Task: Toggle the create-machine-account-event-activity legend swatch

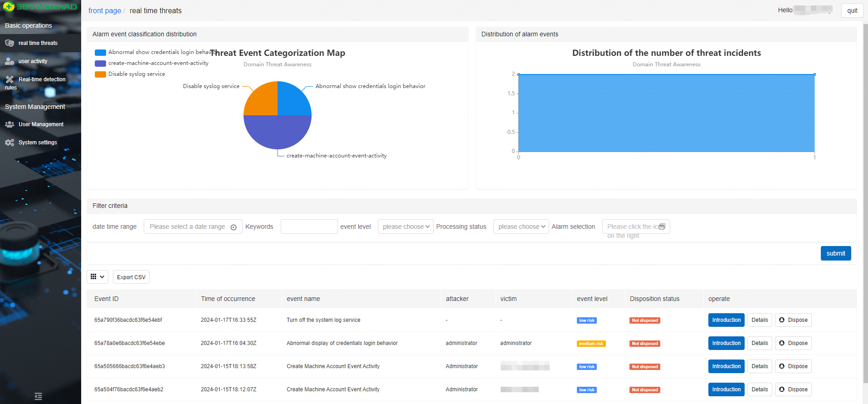Action: (100, 63)
